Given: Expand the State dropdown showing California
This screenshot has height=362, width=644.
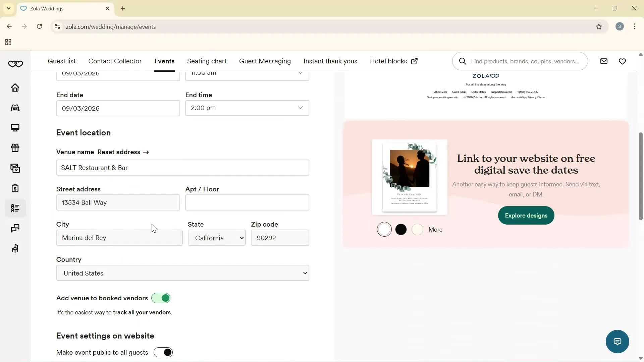Looking at the screenshot, I should click(216, 238).
